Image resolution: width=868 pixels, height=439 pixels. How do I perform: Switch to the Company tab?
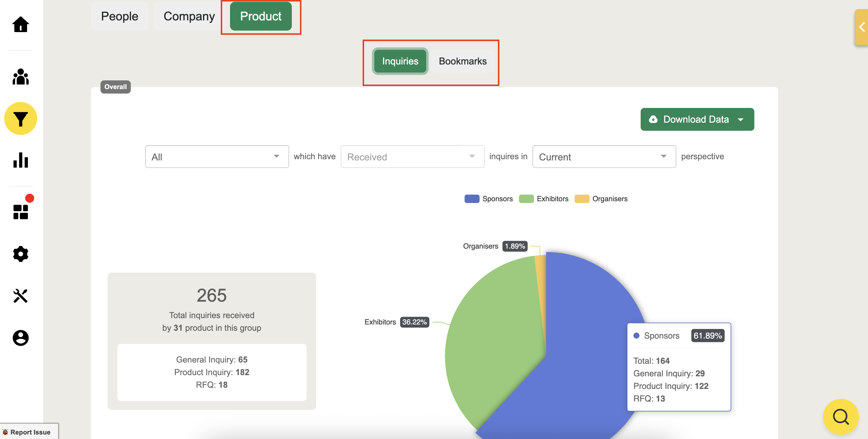click(189, 16)
